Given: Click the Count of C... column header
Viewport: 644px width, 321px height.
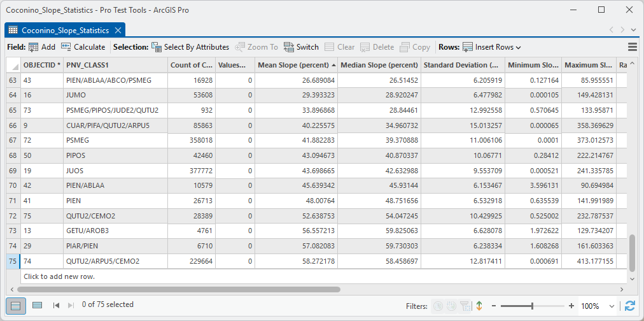Looking at the screenshot, I should [x=192, y=65].
